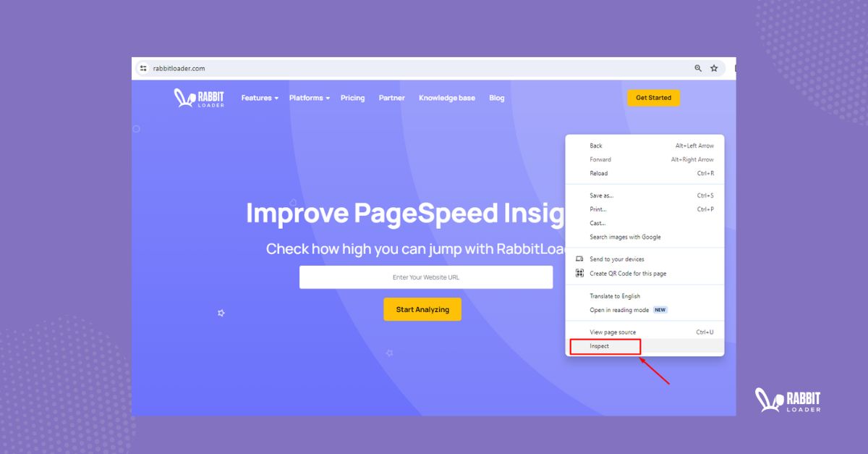Screen dimensions: 868x454
Task: Click the Send to your devices icon
Action: (x=578, y=258)
